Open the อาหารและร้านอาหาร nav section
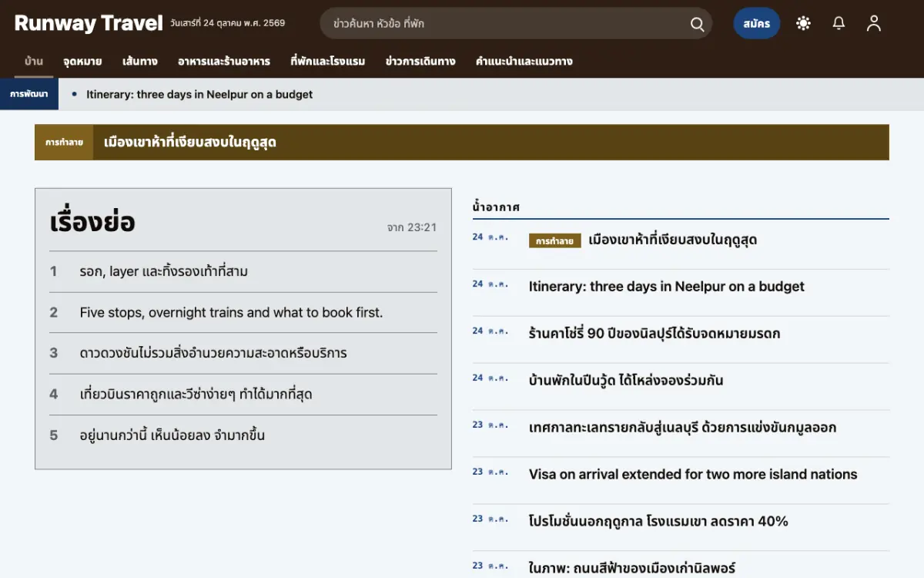 pyautogui.click(x=224, y=62)
